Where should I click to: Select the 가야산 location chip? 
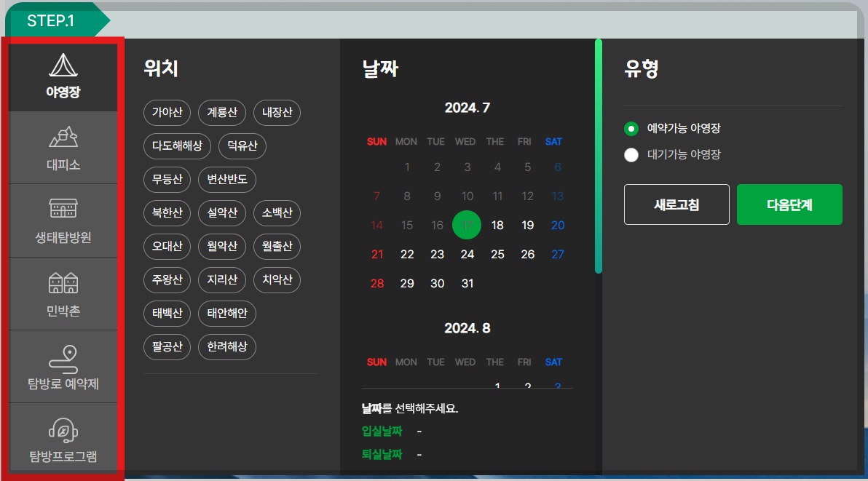click(x=167, y=113)
